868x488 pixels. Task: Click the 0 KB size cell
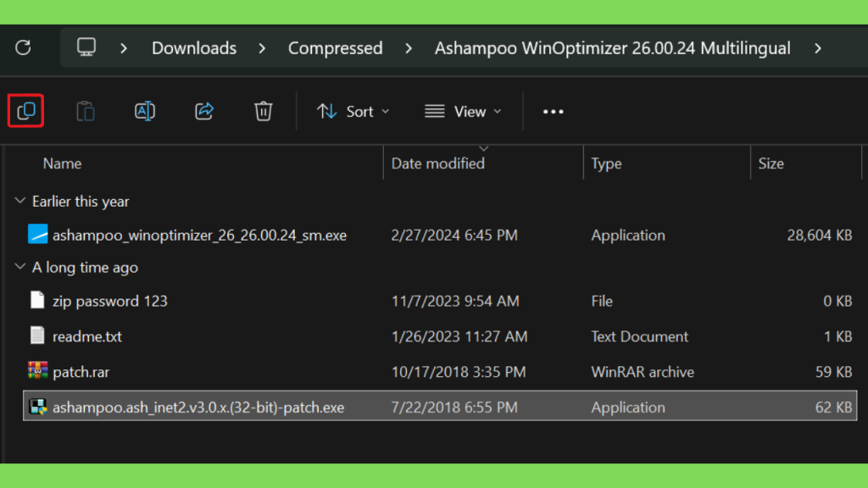point(837,301)
